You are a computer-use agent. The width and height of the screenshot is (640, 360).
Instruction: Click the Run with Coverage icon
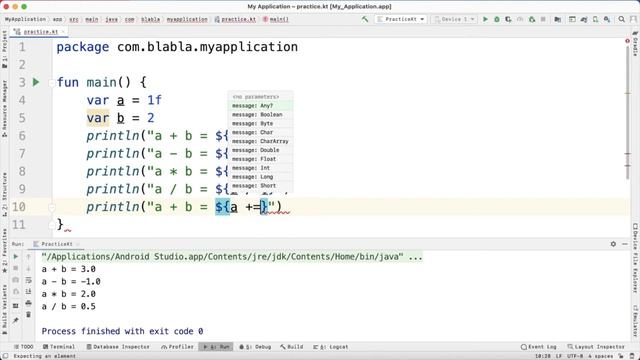tap(508, 19)
